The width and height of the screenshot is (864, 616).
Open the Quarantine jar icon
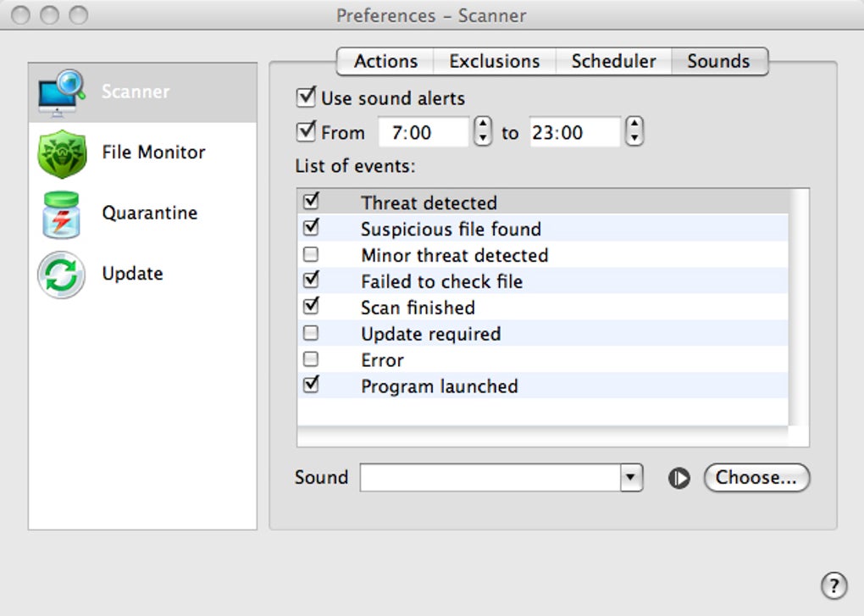tap(62, 214)
